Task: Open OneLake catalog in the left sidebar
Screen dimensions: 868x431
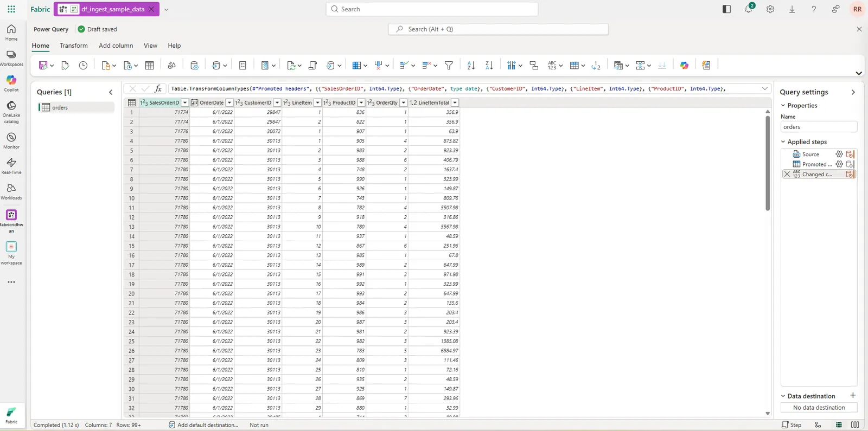Action: coord(11,111)
